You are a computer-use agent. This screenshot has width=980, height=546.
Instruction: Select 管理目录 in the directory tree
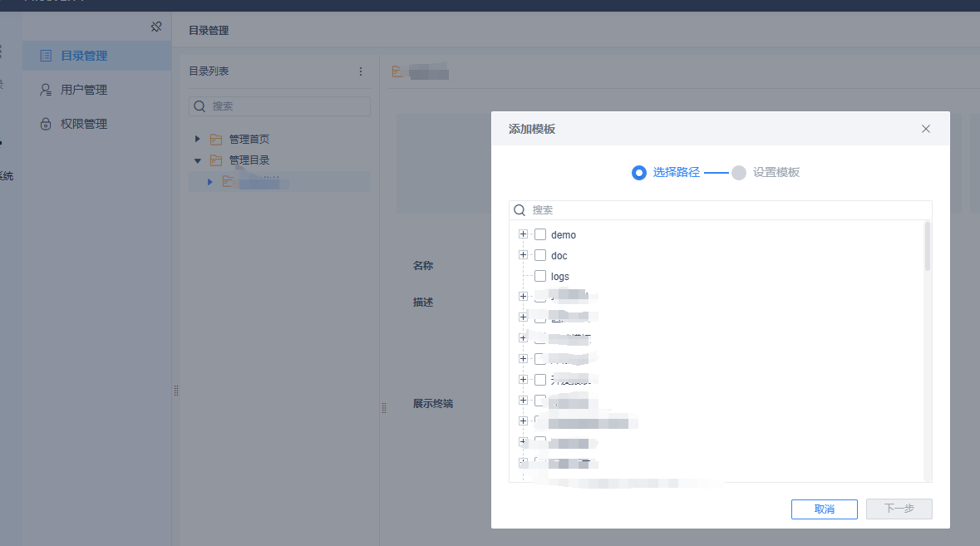pos(249,160)
